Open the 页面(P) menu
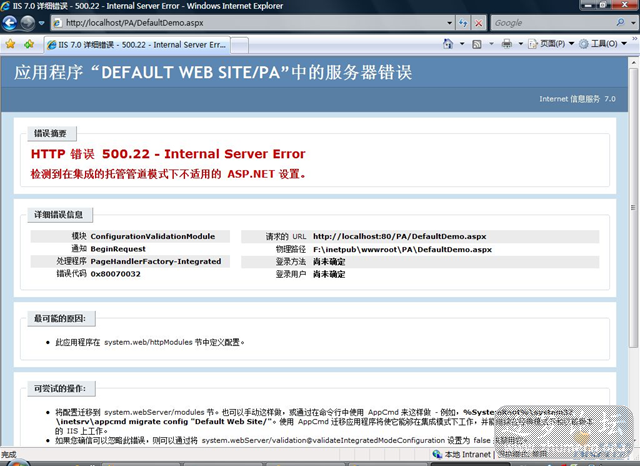 [x=551, y=44]
